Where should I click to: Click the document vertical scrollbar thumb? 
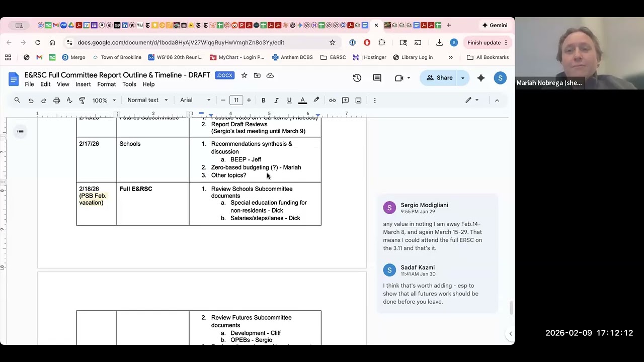coord(512,308)
